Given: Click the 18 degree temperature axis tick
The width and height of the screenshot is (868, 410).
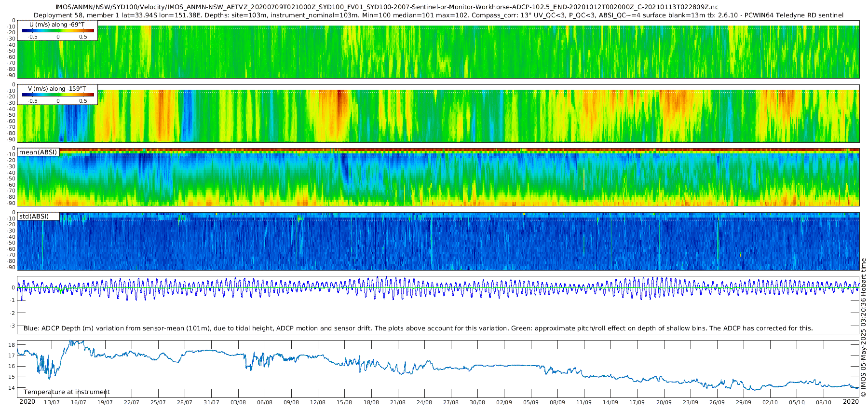Looking at the screenshot, I should pyautogui.click(x=12, y=345).
